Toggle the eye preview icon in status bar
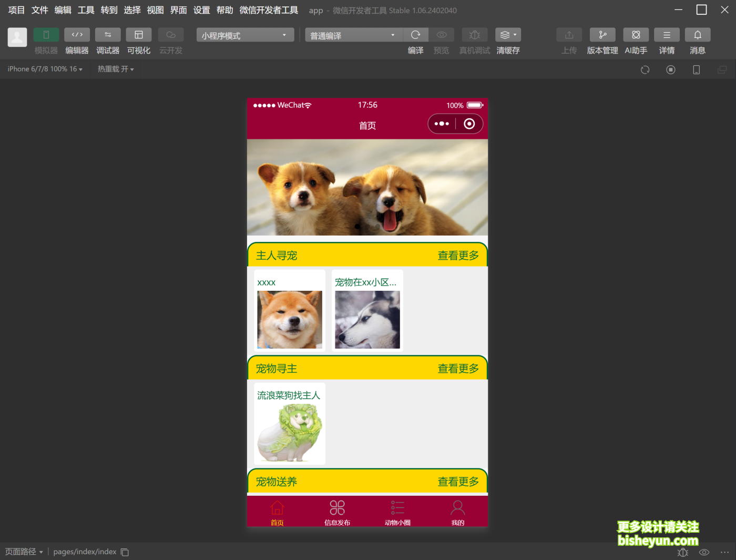 coord(704,552)
